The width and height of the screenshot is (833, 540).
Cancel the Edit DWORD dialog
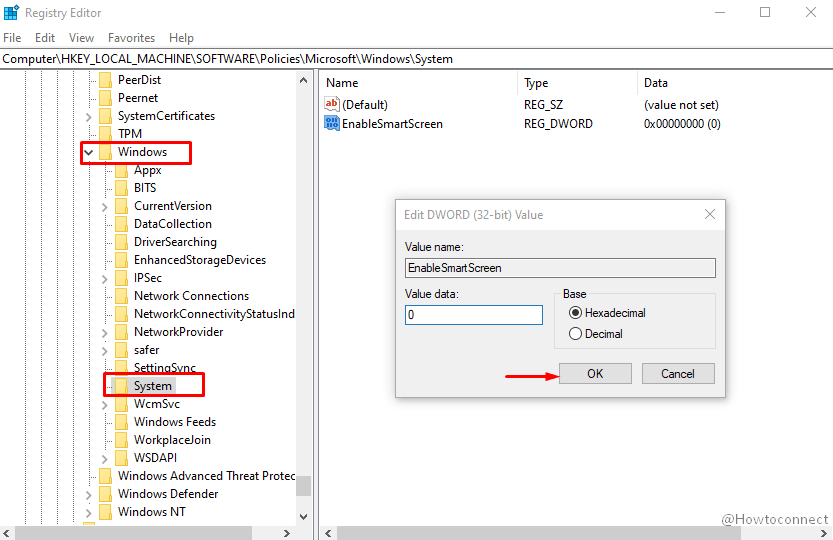click(678, 374)
